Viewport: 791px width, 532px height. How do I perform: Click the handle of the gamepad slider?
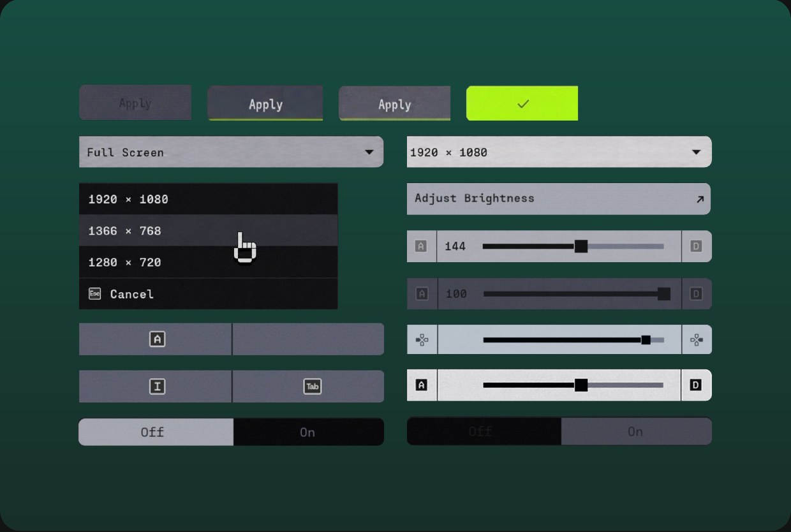(646, 340)
